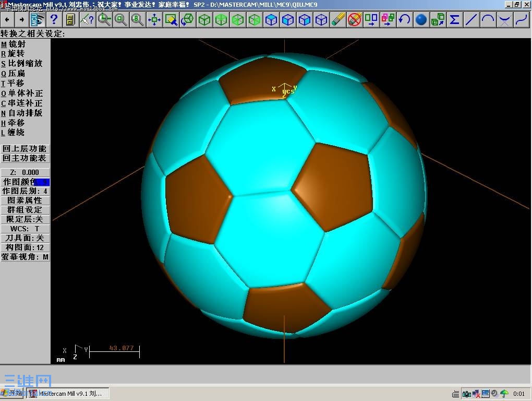Toggle 限定层:关 mask setting

pos(25,219)
